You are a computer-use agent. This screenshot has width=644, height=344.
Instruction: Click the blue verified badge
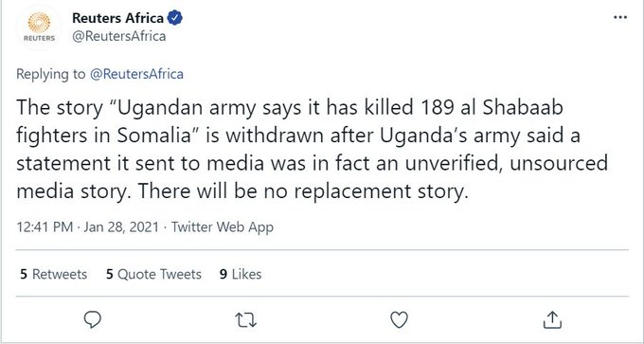point(175,18)
